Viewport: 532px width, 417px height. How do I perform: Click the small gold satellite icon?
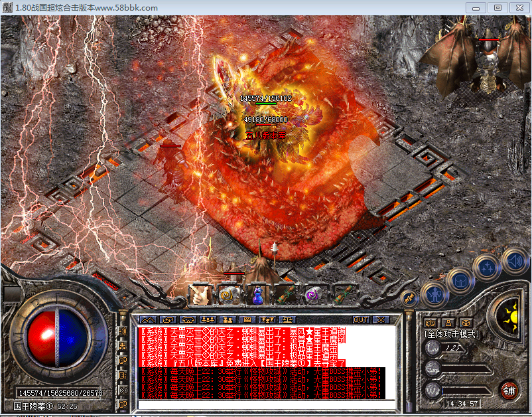coord(409,298)
